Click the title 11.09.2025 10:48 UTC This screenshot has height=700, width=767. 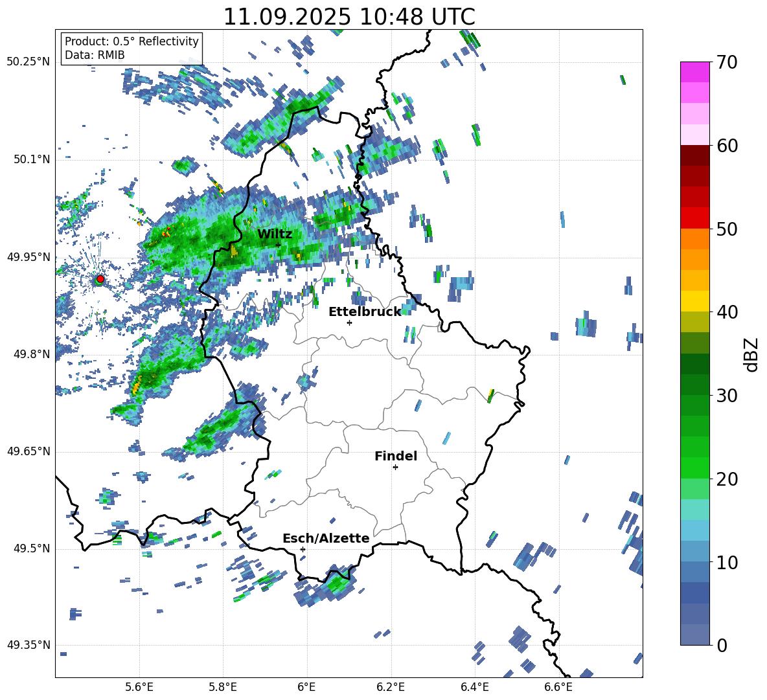[x=349, y=17]
